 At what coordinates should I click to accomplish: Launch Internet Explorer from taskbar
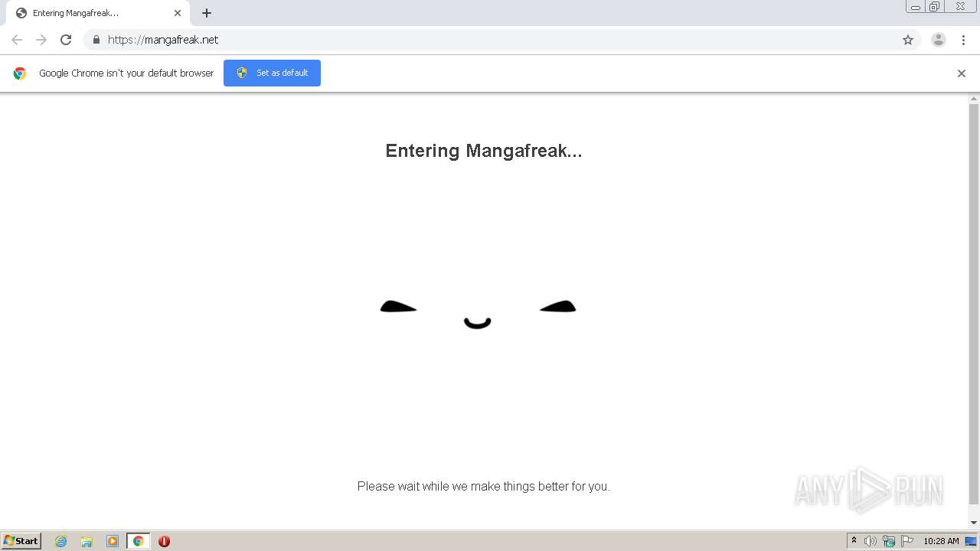click(x=61, y=541)
